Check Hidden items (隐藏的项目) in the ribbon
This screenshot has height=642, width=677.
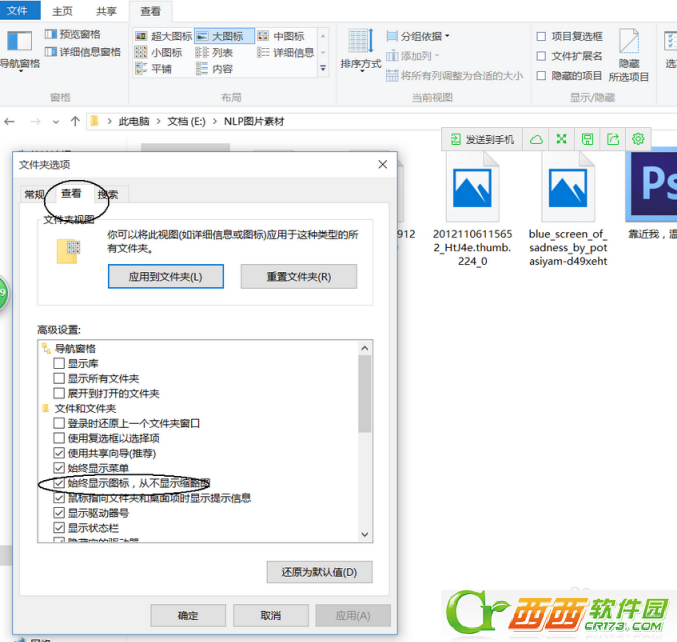(x=541, y=76)
